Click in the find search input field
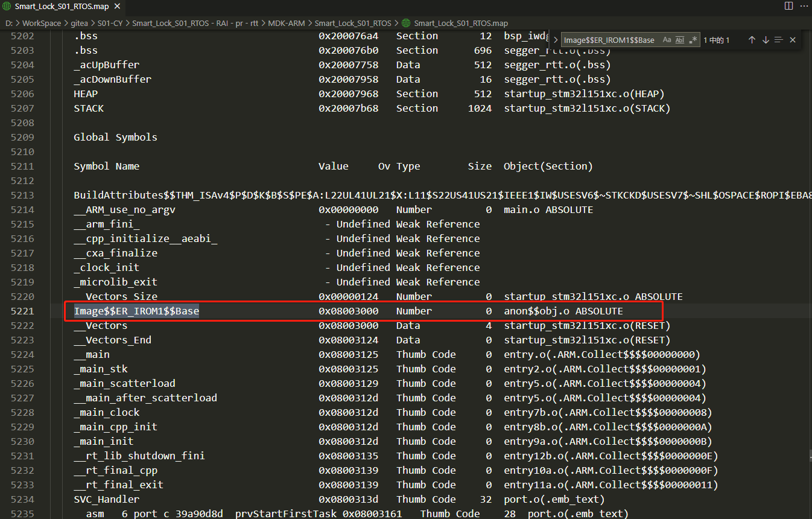 pos(609,40)
